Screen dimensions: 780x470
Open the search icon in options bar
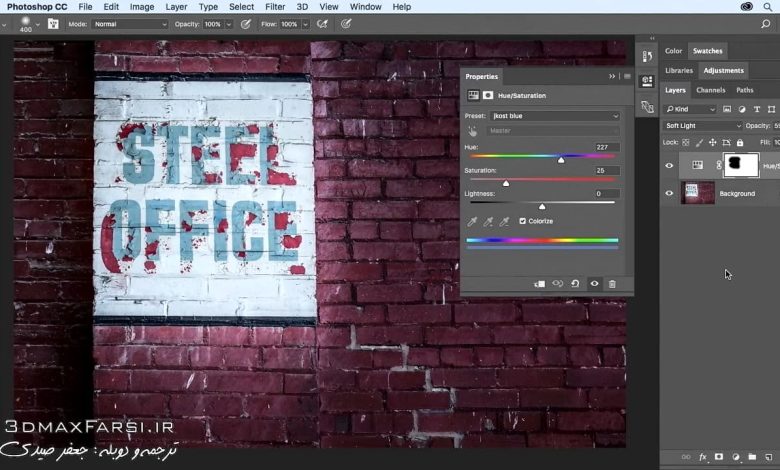point(766,24)
